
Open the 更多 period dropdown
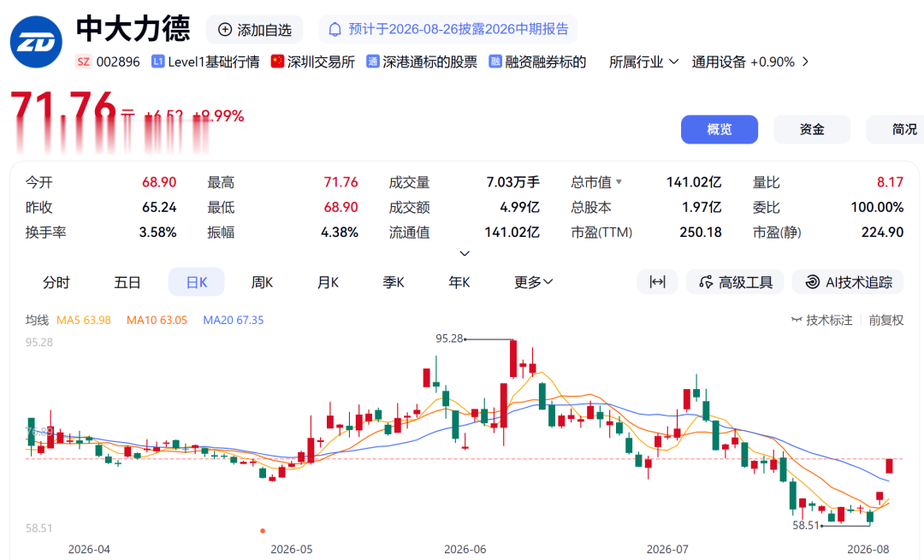(533, 283)
